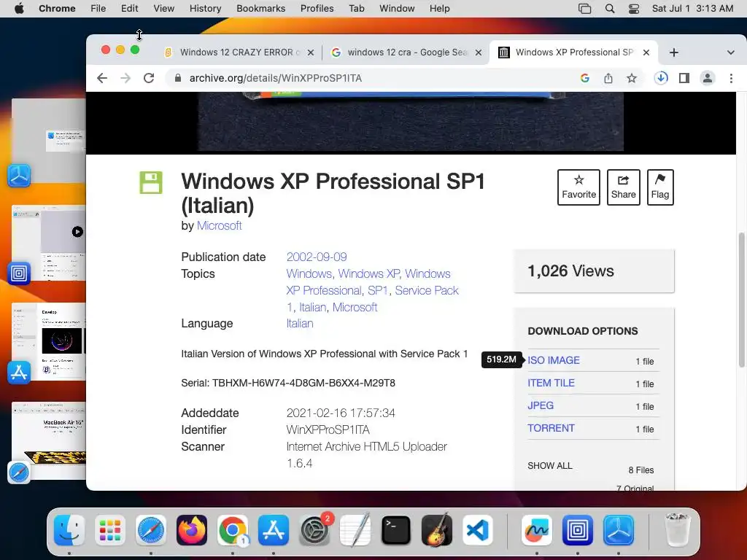Open the Windows XP topic link
This screenshot has width=747, height=560.
point(368,274)
